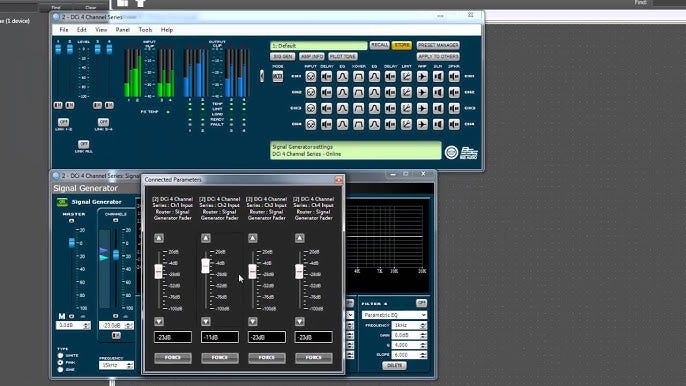This screenshot has height=386, width=686.
Task: Open CH4 Input router block
Action: click(311, 124)
